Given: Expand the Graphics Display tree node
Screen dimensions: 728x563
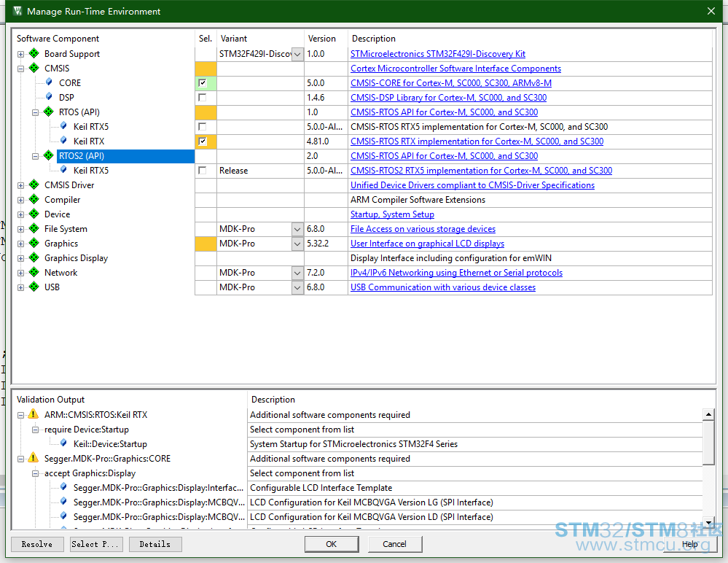Looking at the screenshot, I should click(20, 258).
